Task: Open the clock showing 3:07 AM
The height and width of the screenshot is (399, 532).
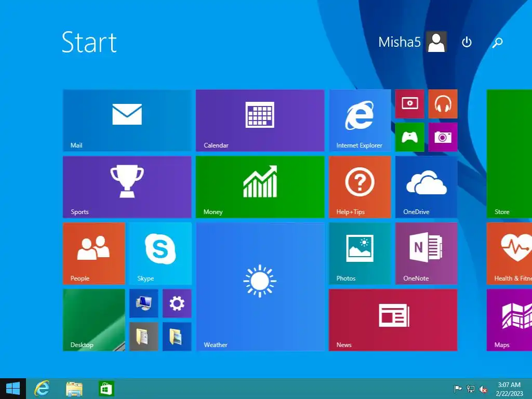Action: click(x=509, y=389)
